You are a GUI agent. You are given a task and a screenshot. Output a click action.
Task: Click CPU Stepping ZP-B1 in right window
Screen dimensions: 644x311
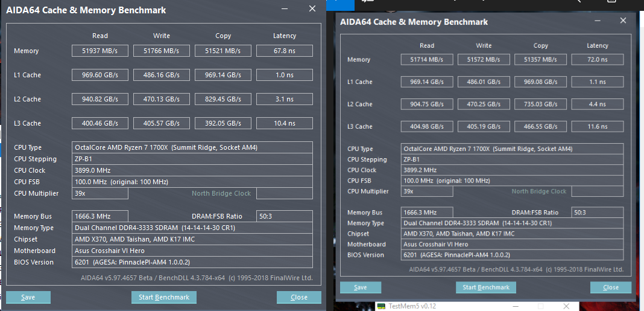[512, 159]
